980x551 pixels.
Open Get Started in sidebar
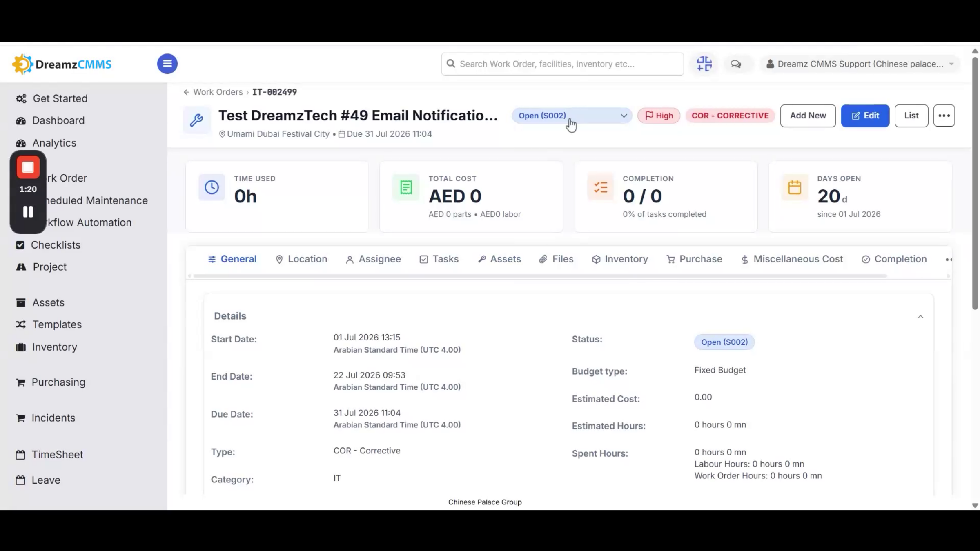[x=52, y=98]
